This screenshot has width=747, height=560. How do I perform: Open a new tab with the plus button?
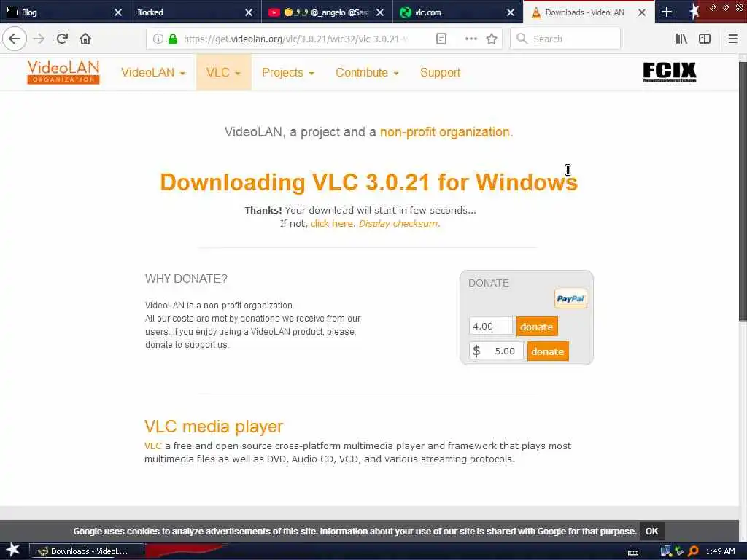pos(667,12)
